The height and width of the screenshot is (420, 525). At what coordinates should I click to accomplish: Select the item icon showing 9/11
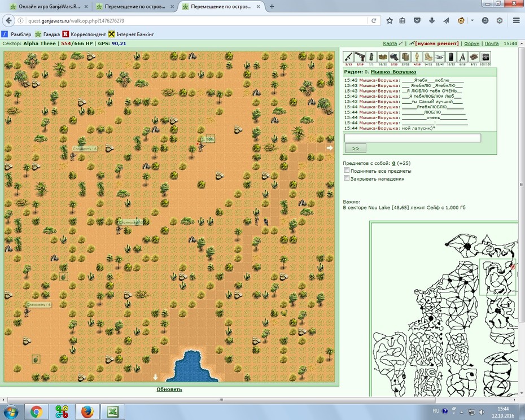coord(474,57)
